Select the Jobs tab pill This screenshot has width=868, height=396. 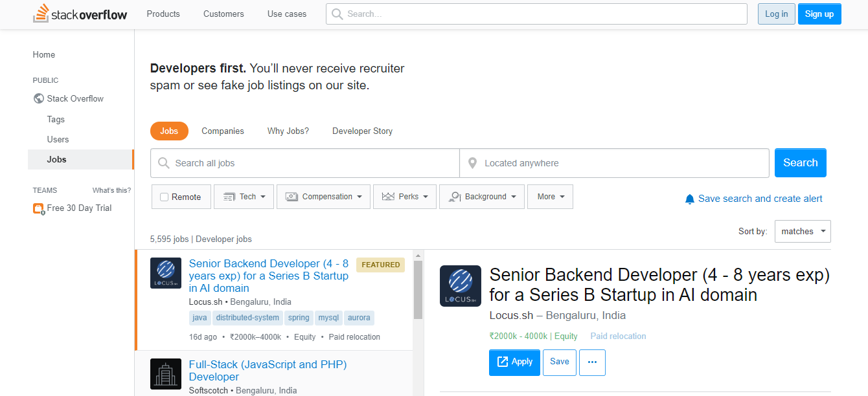click(169, 131)
